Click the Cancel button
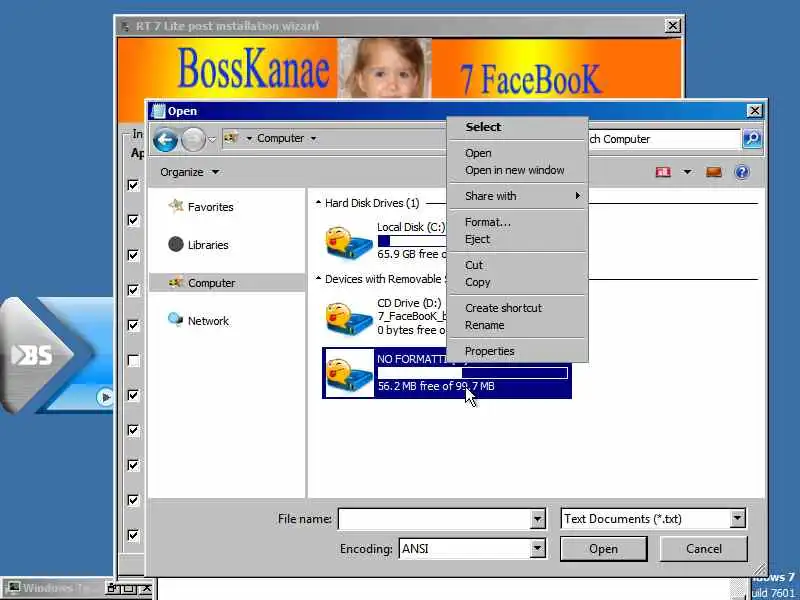 pyautogui.click(x=704, y=549)
